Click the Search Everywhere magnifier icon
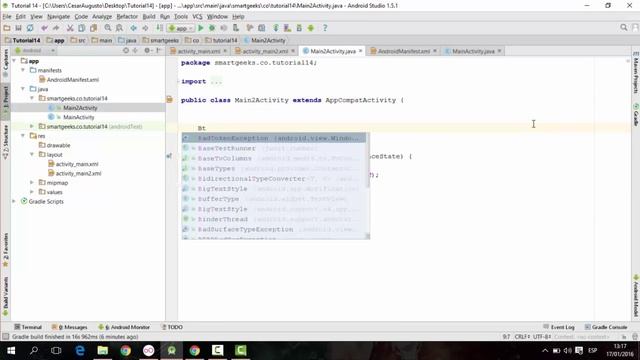The height and width of the screenshot is (360, 640). [x=624, y=27]
